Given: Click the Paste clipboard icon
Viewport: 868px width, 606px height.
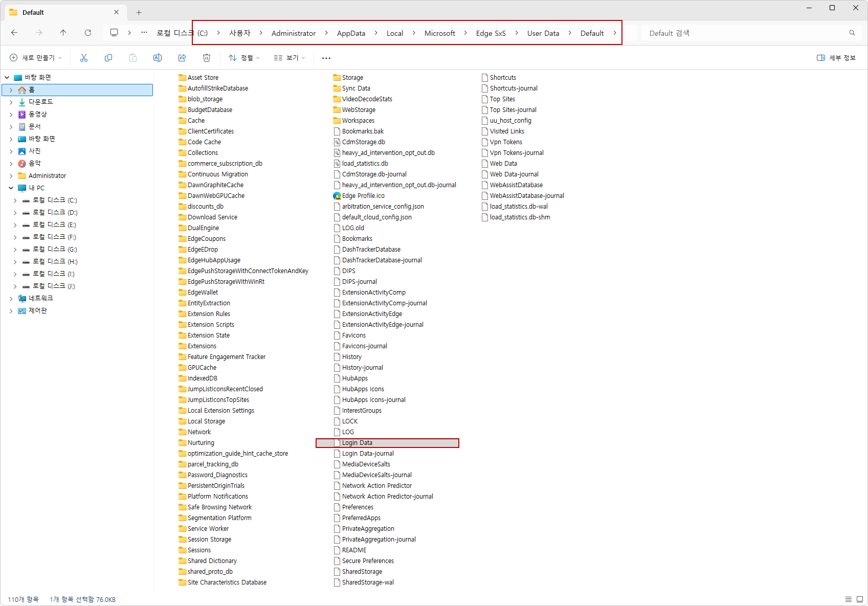Looking at the screenshot, I should 133,58.
